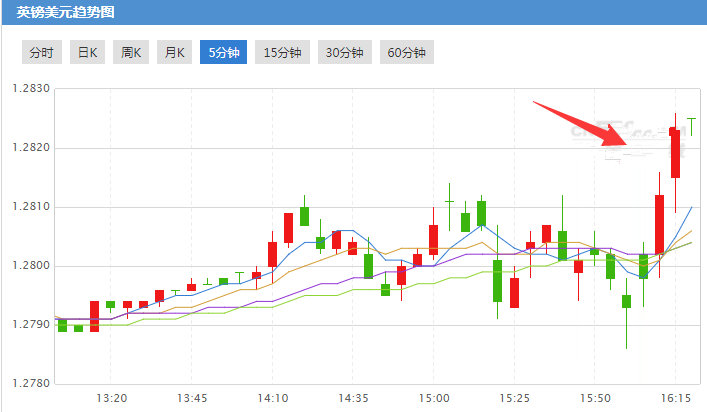Image resolution: width=707 pixels, height=412 pixels.
Task: Switch to the 分时 chart tab
Action: coord(40,53)
